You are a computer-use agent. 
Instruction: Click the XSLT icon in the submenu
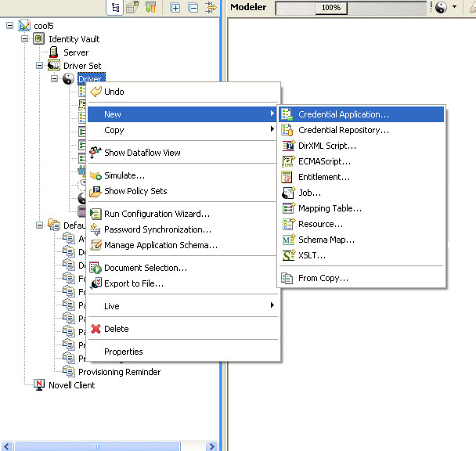click(x=287, y=255)
